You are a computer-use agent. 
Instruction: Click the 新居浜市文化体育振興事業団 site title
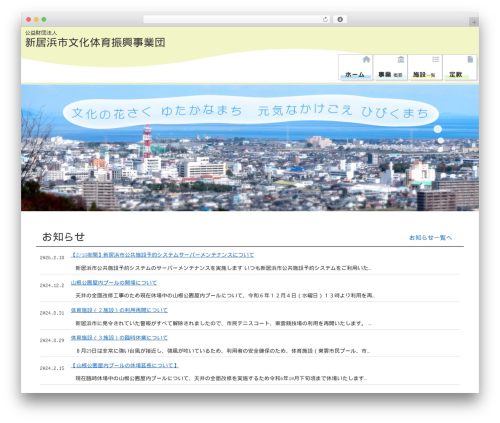click(95, 42)
